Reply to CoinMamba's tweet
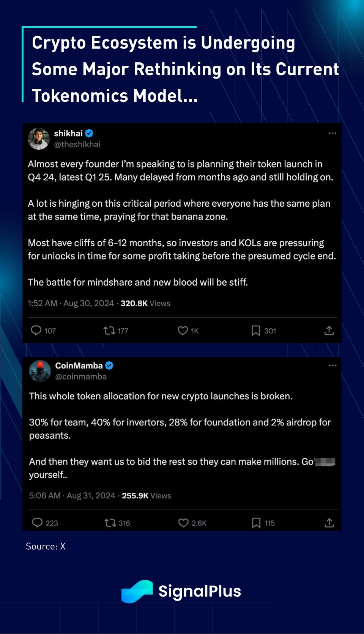The image size is (364, 634). pos(37,523)
